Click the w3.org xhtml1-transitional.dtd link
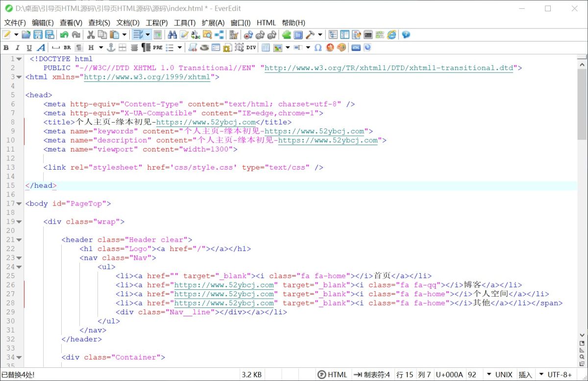The height and width of the screenshot is (381, 588). (389, 68)
